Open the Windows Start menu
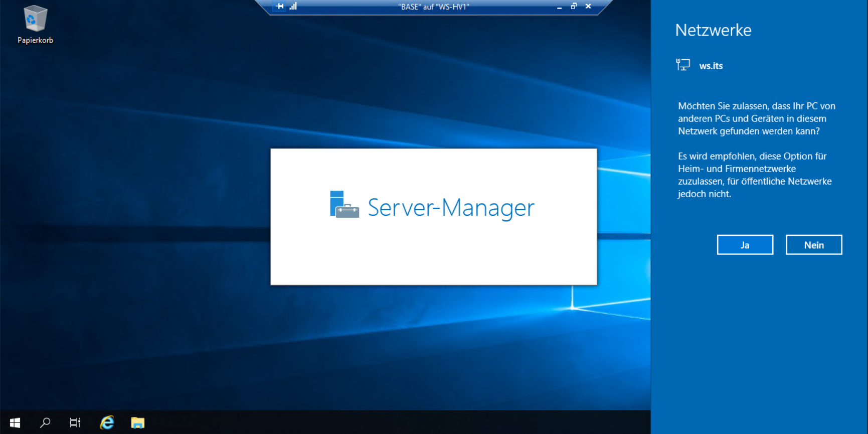This screenshot has height=434, width=868. point(15,422)
